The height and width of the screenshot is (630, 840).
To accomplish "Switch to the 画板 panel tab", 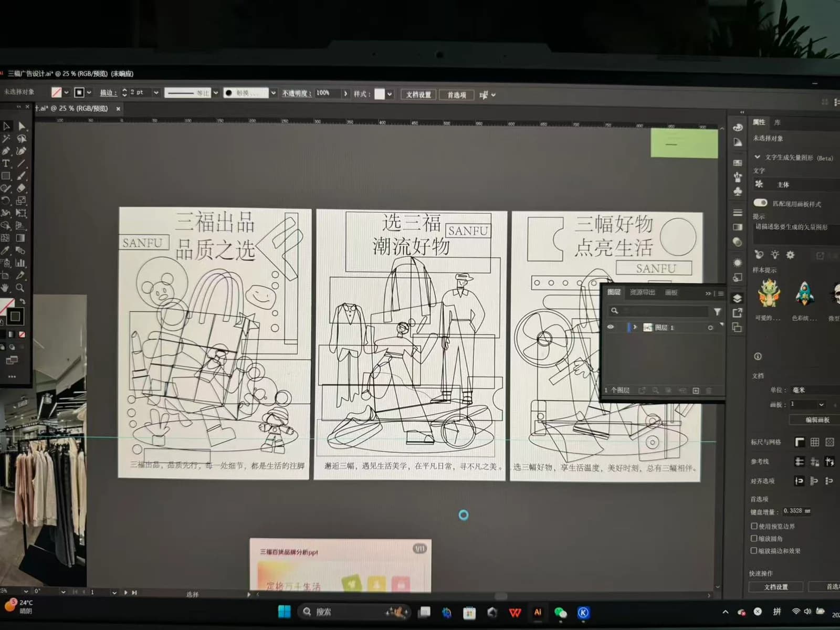I will tap(671, 292).
